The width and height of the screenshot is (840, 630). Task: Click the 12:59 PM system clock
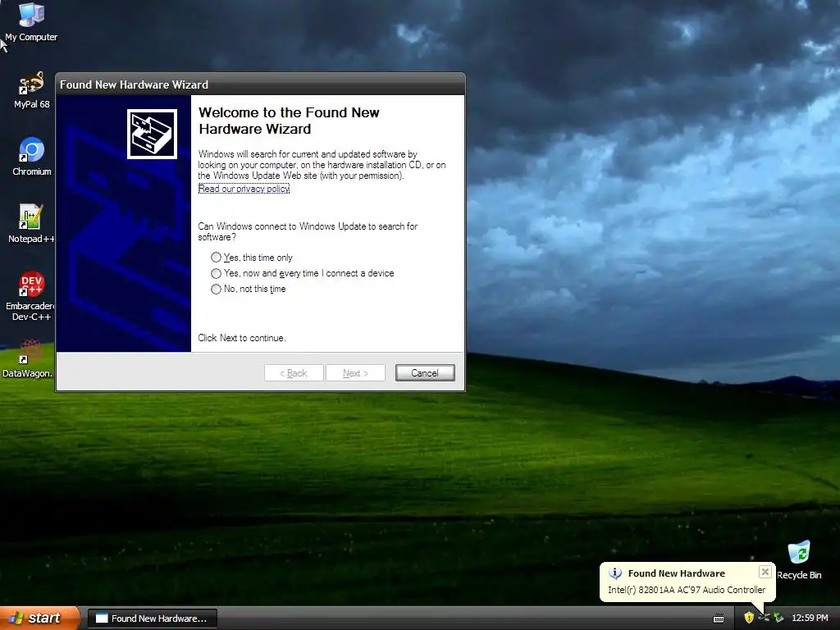810,618
